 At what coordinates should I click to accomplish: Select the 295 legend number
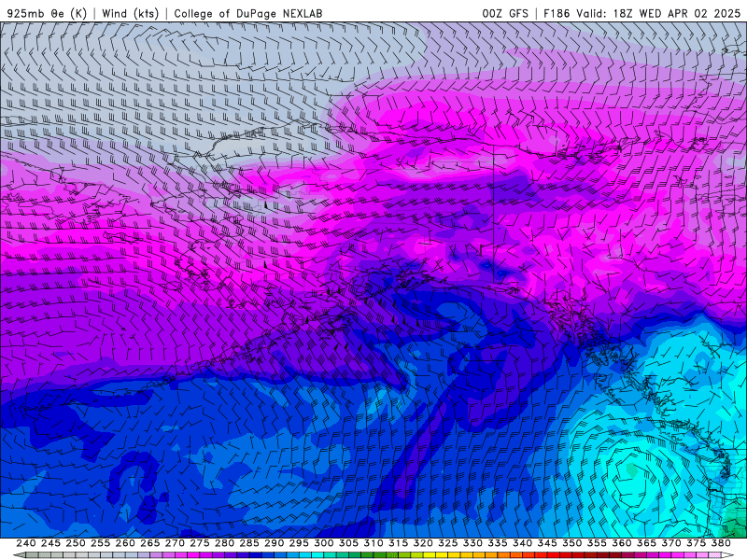(x=299, y=543)
